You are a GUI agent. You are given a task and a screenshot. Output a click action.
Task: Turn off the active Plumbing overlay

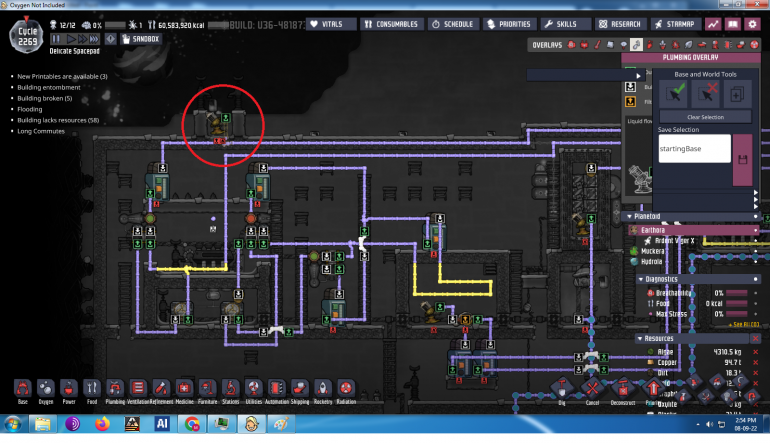(636, 45)
